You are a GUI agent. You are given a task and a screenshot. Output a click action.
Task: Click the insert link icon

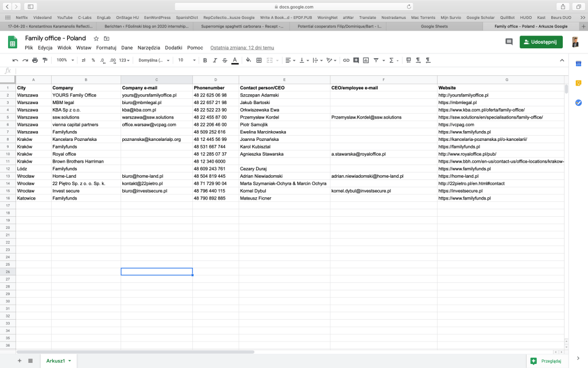[x=346, y=60]
